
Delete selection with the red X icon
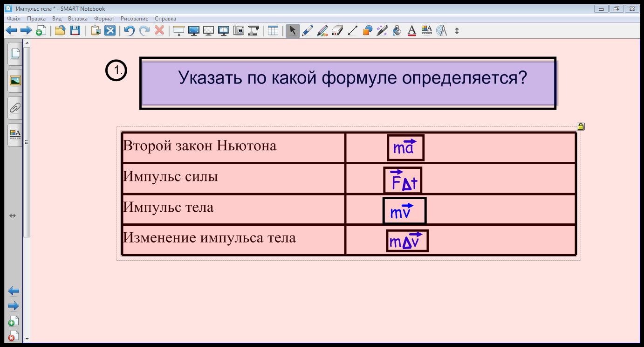(159, 31)
